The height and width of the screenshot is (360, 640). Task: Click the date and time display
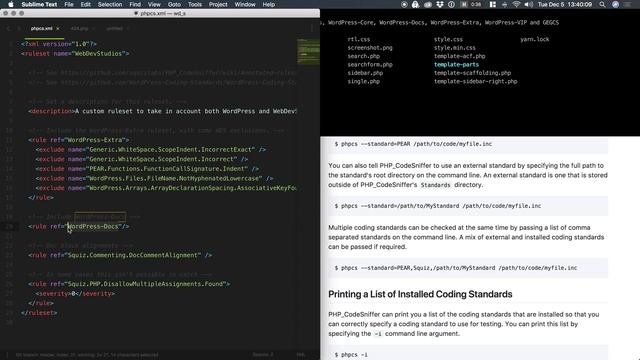click(x=565, y=4)
